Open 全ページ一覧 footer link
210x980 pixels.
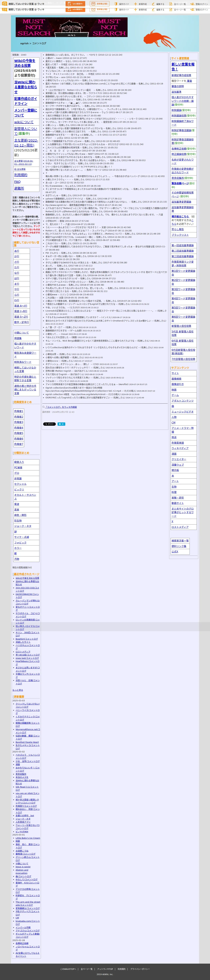[x=86, y=969]
